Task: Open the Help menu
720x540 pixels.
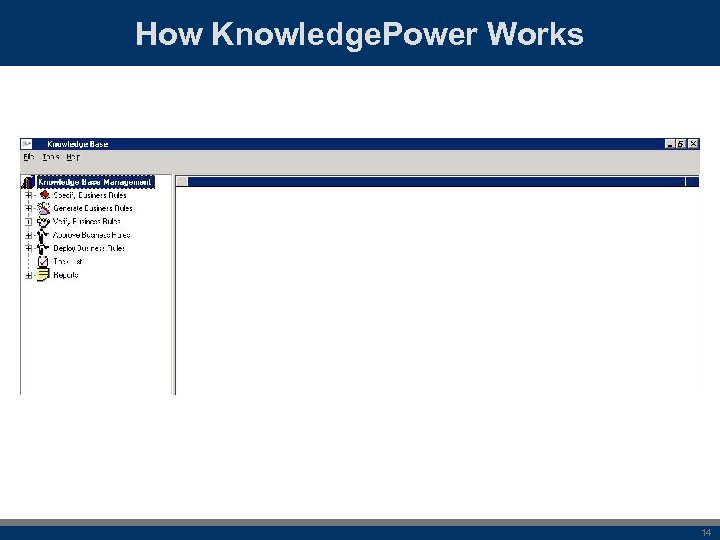Action: (x=73, y=157)
